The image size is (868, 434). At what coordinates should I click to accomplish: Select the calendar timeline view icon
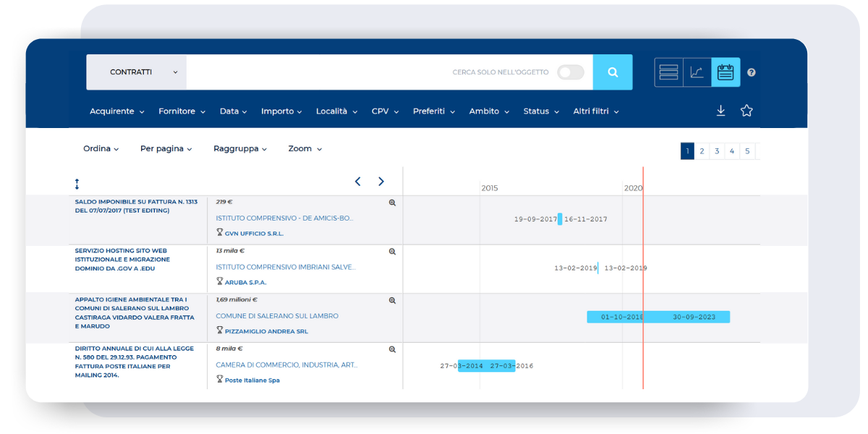(x=726, y=72)
